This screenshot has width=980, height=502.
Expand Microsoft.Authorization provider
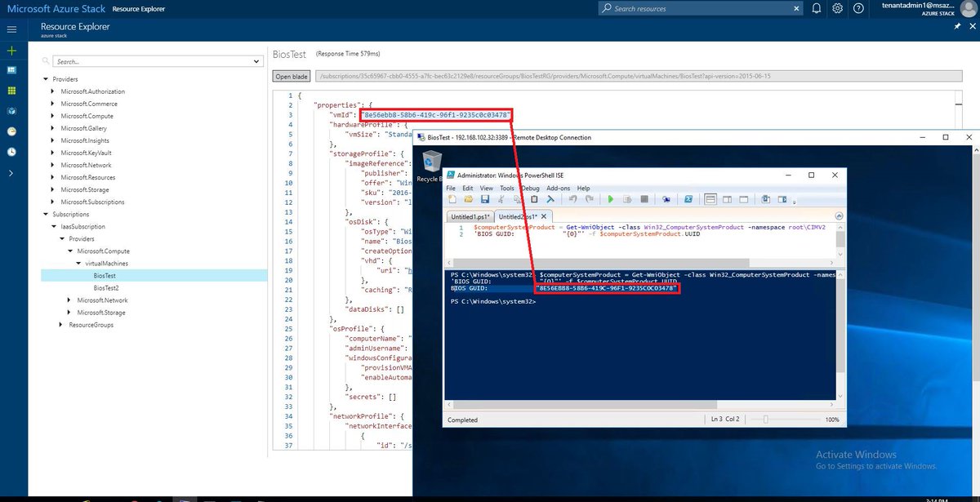point(54,91)
